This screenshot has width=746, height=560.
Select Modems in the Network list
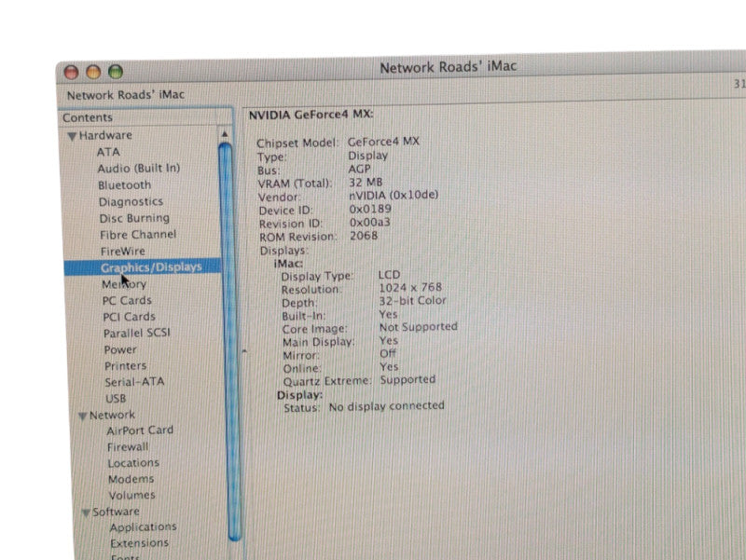[x=131, y=479]
